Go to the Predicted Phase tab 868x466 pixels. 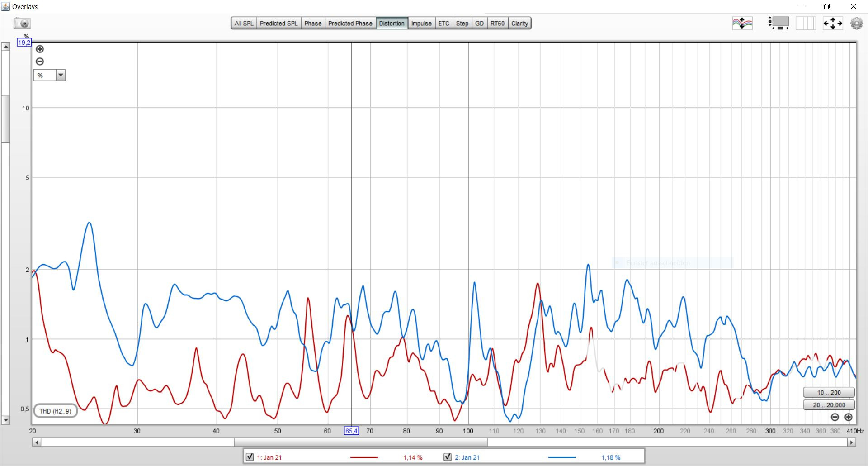point(350,23)
